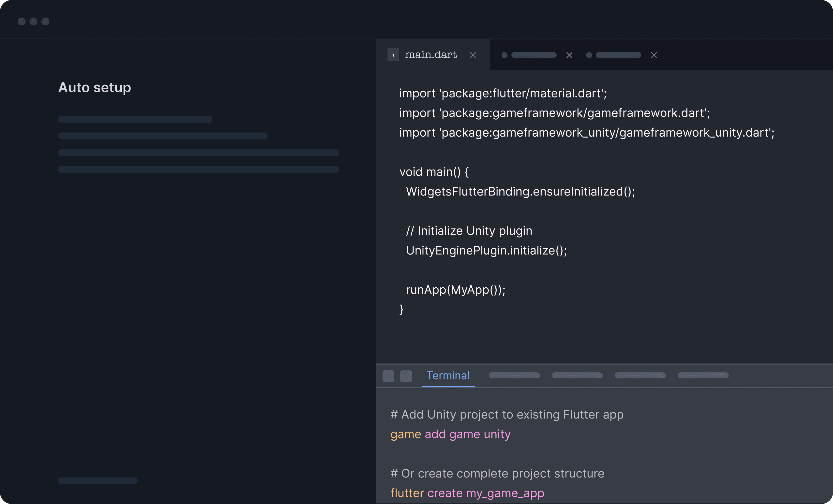
Task: Click second square icon left of Terminal
Action: coord(406,376)
